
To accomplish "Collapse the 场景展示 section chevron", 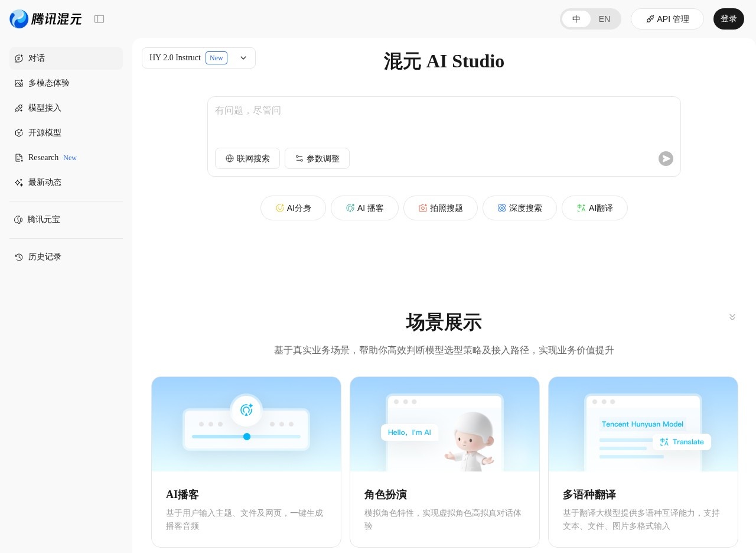I will click(732, 317).
